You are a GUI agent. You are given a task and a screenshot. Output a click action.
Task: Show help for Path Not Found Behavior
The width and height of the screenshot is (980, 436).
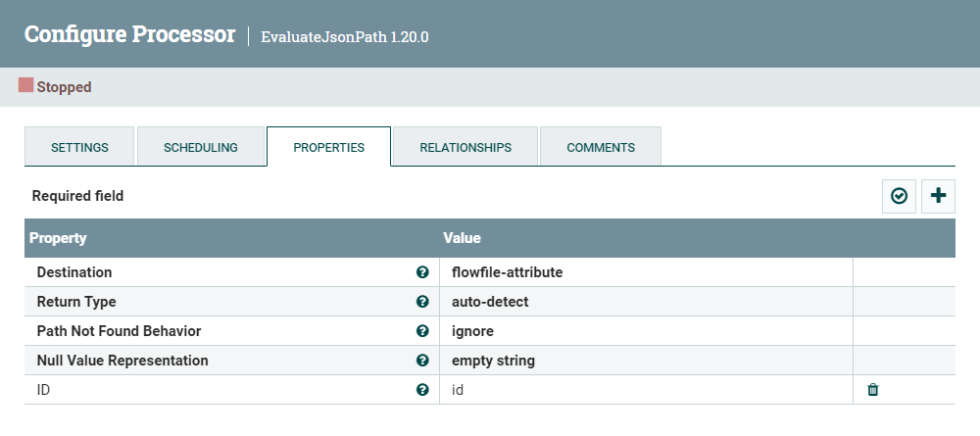coord(422,331)
